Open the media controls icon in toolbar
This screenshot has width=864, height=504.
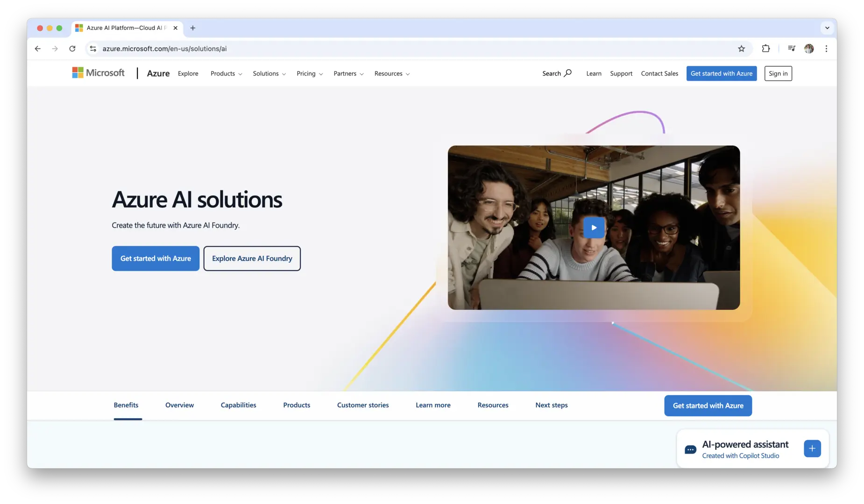792,49
